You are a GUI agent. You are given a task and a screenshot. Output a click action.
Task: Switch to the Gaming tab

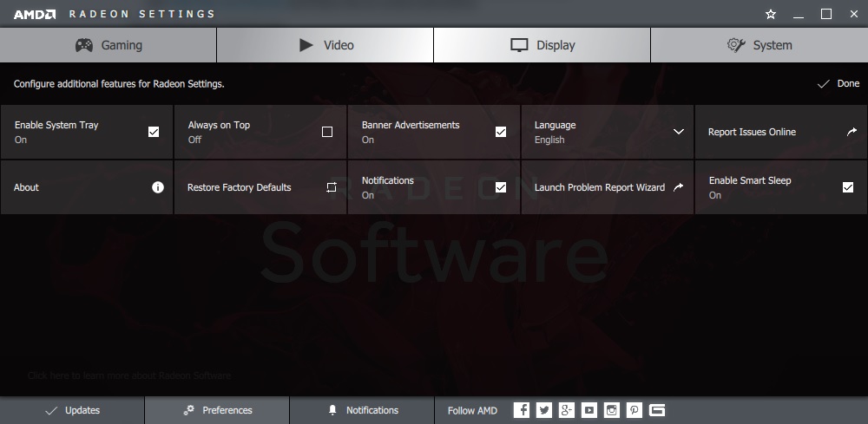[x=108, y=45]
